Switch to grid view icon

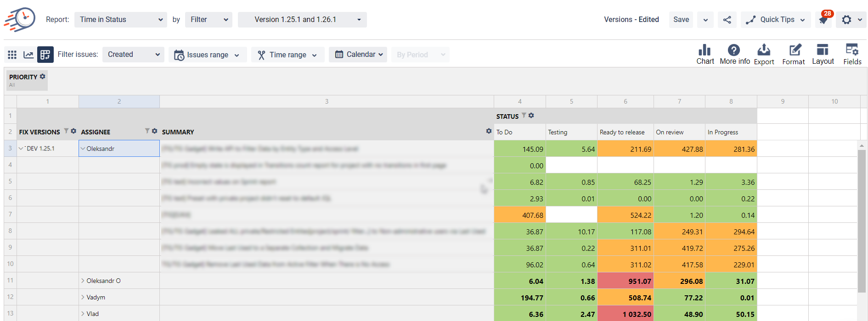tap(12, 55)
